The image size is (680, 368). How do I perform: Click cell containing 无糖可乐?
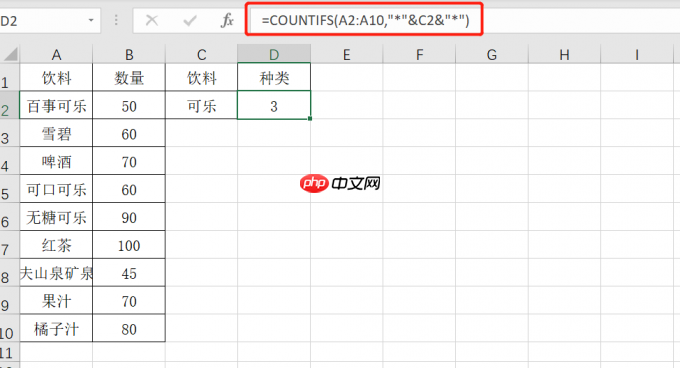pyautogui.click(x=56, y=217)
